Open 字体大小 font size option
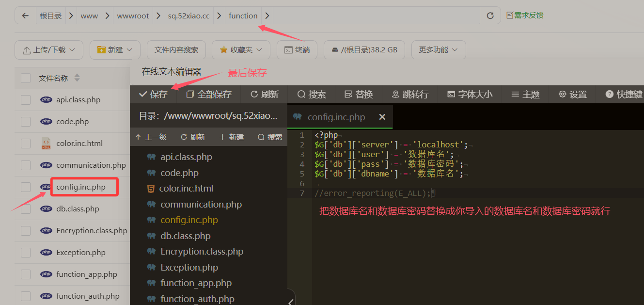Screen dimensions: 644x305 (470, 95)
